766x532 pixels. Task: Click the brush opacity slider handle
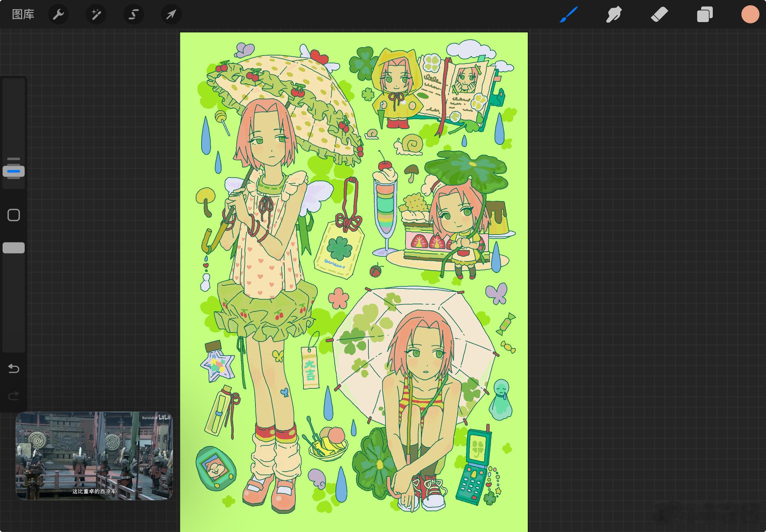[14, 248]
